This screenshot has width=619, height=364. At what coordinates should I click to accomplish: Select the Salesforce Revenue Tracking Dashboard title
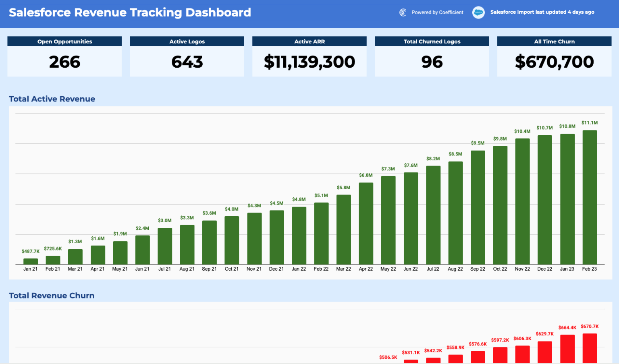point(130,12)
